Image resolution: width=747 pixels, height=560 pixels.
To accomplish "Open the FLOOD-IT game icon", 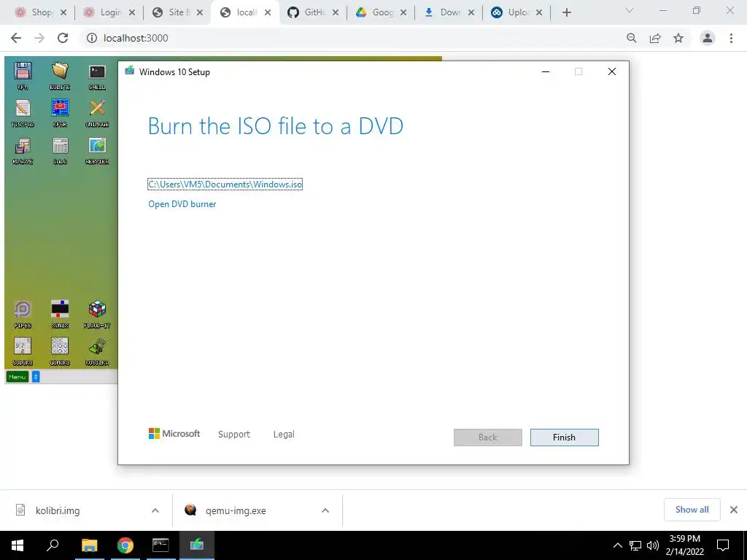I will (97, 314).
